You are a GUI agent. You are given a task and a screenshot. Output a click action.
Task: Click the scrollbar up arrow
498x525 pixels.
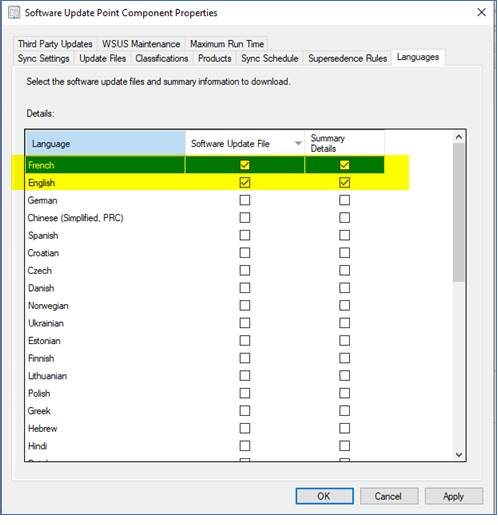[x=459, y=137]
